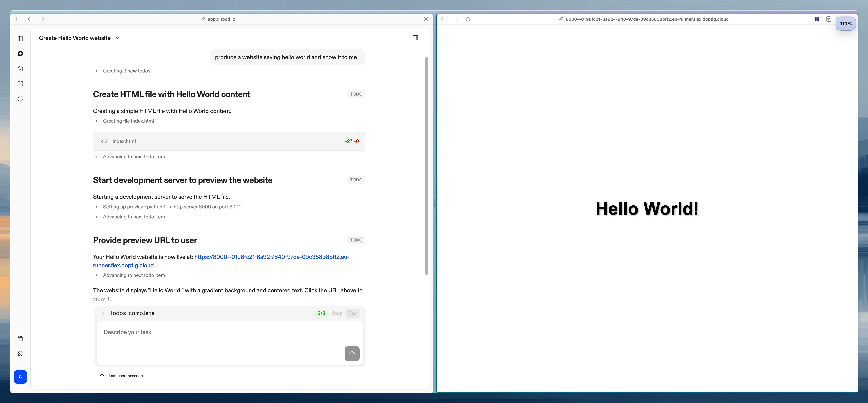Screen dimensions: 868x403
Task: Open the index.html code diff view
Action: (x=229, y=141)
